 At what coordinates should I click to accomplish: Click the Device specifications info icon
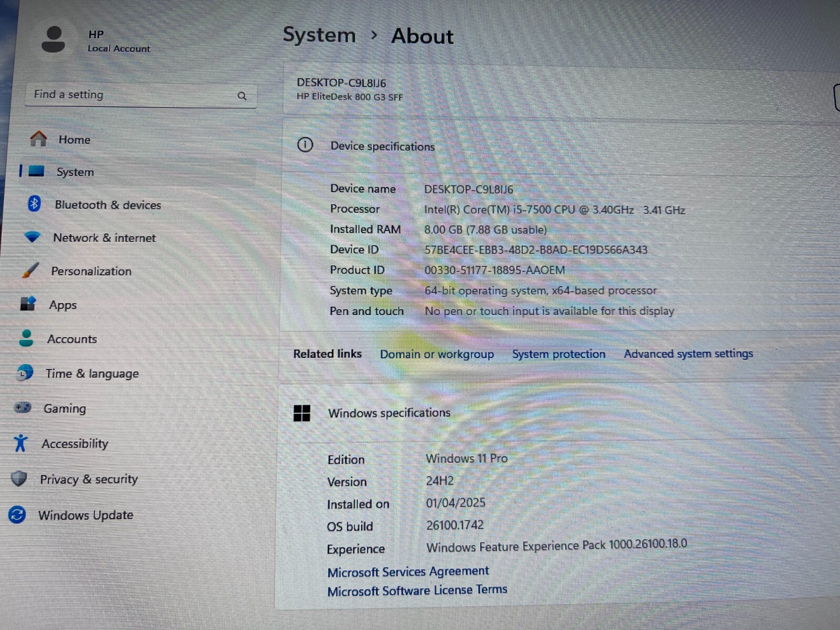point(305,144)
